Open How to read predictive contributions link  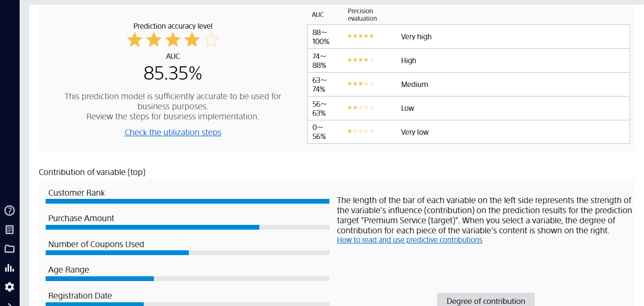coord(410,240)
